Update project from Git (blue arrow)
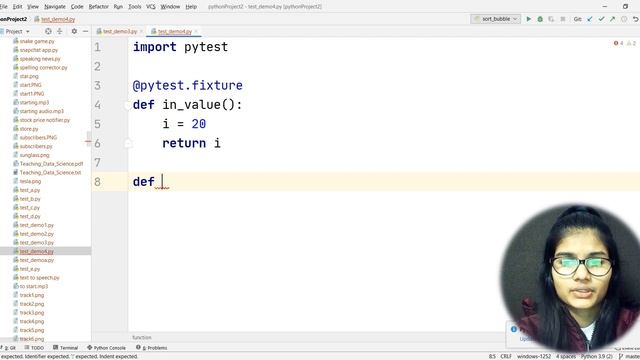Screen dimensions: 640x360 [x=590, y=19]
